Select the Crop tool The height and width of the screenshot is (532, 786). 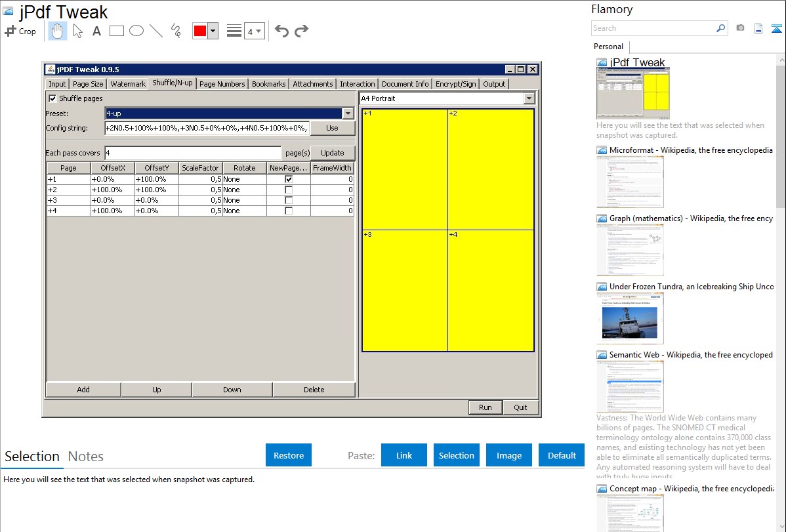(x=20, y=31)
